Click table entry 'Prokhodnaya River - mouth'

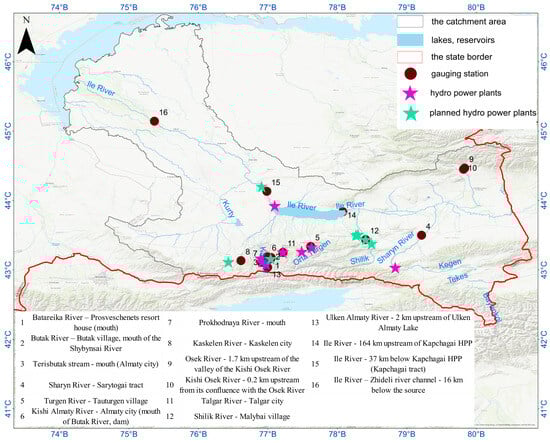242,322
